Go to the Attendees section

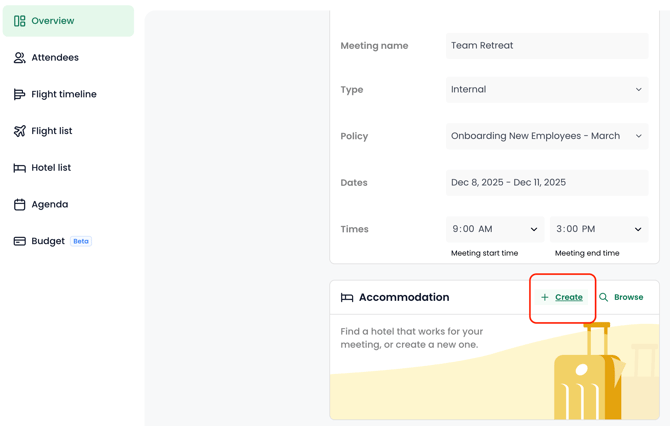click(55, 58)
